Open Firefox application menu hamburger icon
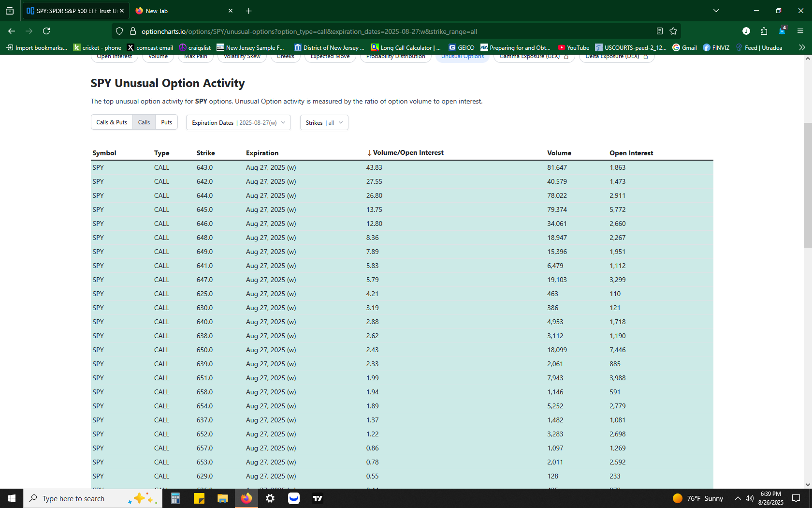Viewport: 812px width, 508px height. (x=800, y=31)
